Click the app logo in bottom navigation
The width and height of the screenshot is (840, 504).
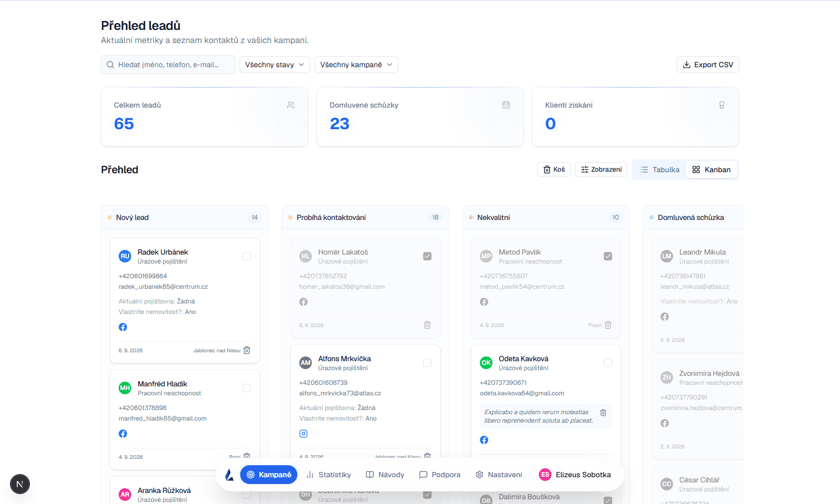[229, 475]
